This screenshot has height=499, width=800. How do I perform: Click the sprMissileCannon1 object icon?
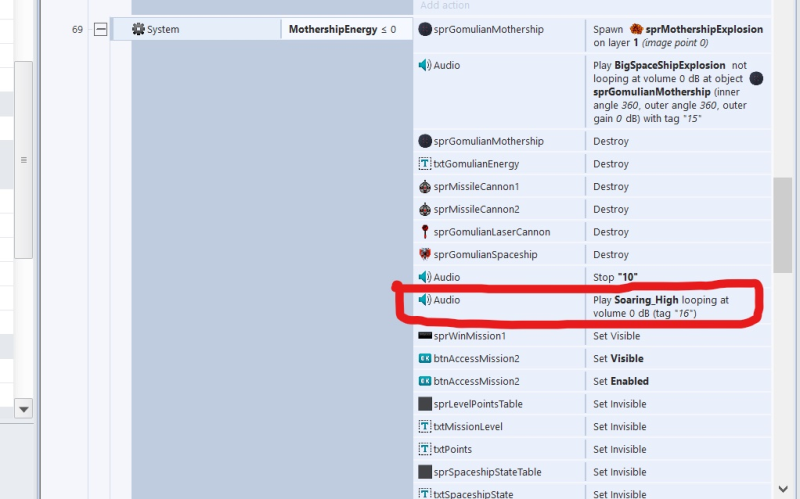(x=425, y=187)
